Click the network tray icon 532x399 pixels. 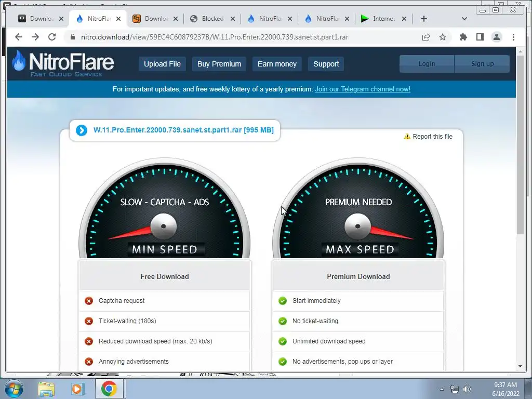click(x=454, y=389)
